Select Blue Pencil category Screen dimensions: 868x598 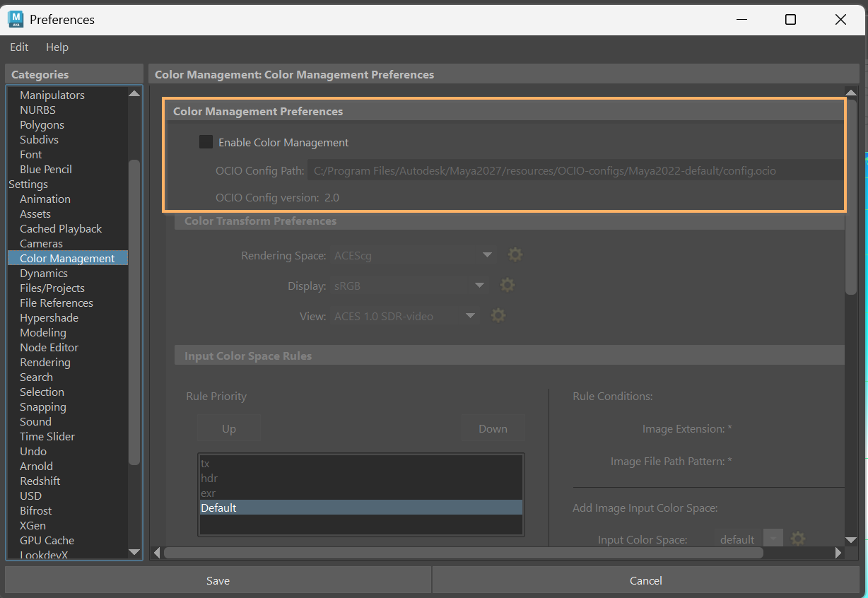point(46,169)
